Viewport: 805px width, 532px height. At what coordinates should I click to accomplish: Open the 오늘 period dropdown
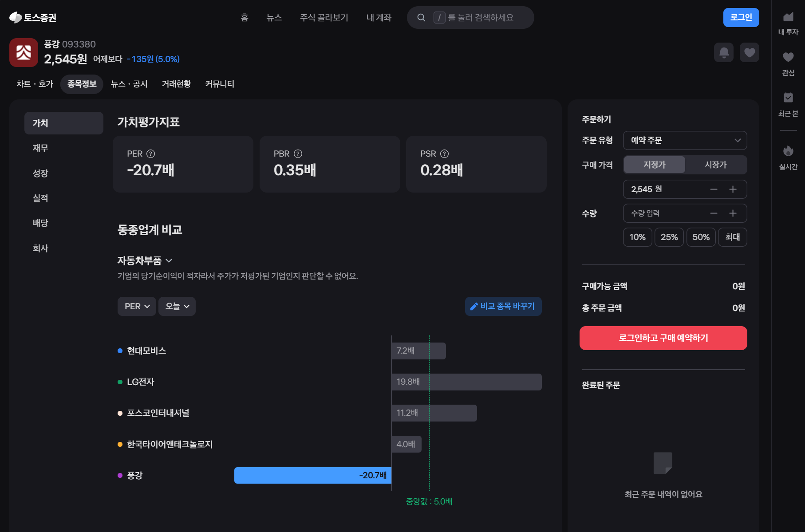(x=177, y=306)
